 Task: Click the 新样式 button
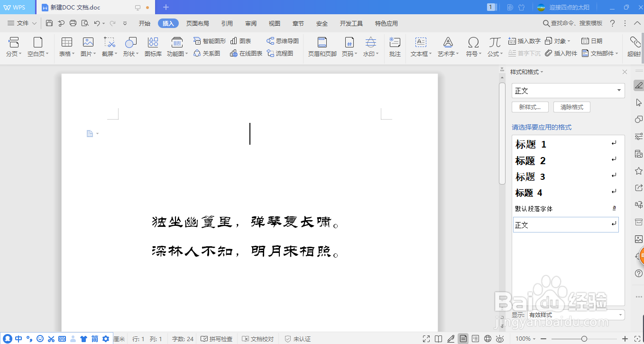click(530, 107)
